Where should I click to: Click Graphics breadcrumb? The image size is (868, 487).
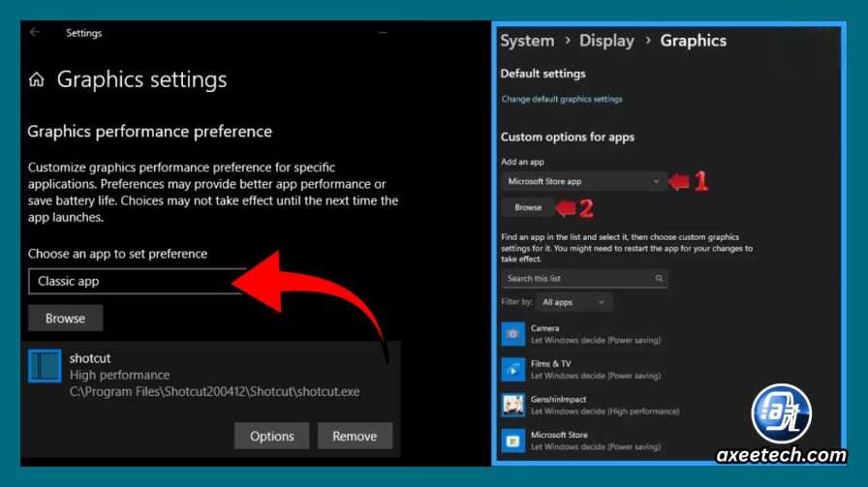click(x=693, y=41)
